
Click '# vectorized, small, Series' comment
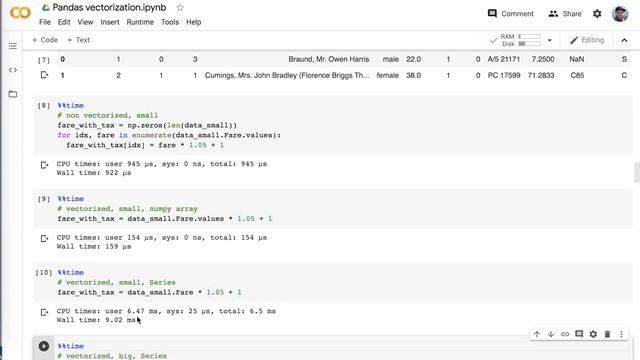point(116,282)
